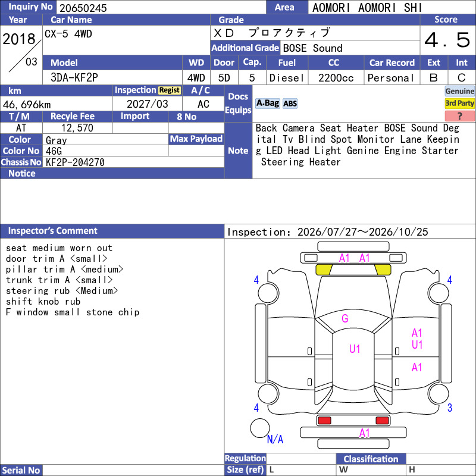This screenshot has width=476, height=476.
Task: Click the inquiry number 20650245 field
Action: pos(161,8)
